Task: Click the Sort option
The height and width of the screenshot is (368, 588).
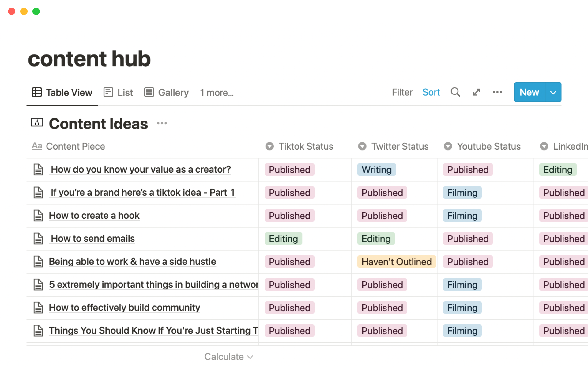Action: 431,92
